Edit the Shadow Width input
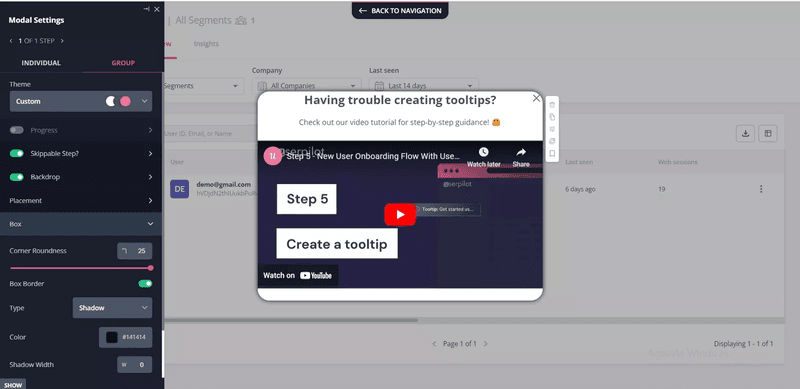The width and height of the screenshot is (800, 389). coord(135,364)
